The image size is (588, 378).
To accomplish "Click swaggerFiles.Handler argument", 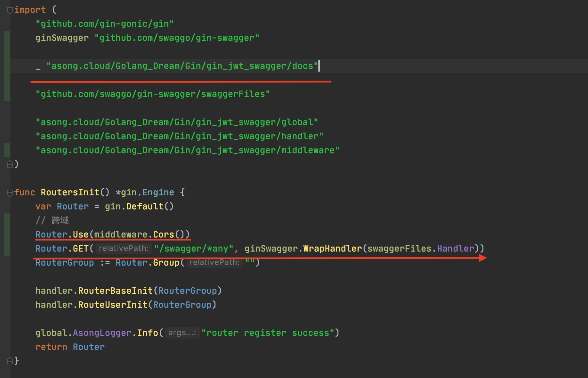I will [x=421, y=249].
